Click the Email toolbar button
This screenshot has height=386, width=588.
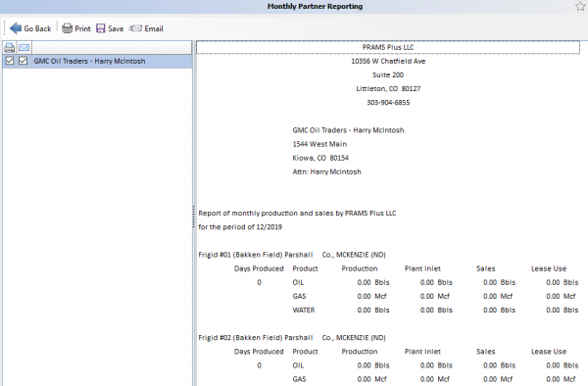click(x=146, y=28)
